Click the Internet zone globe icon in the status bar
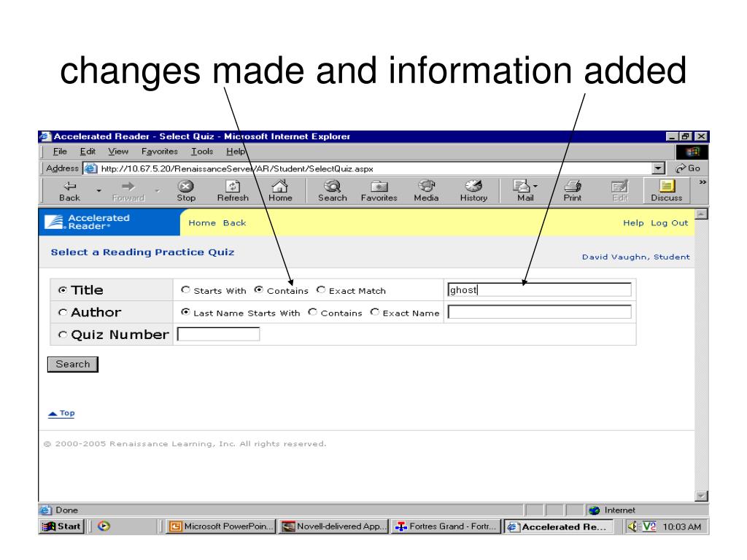 [x=594, y=510]
